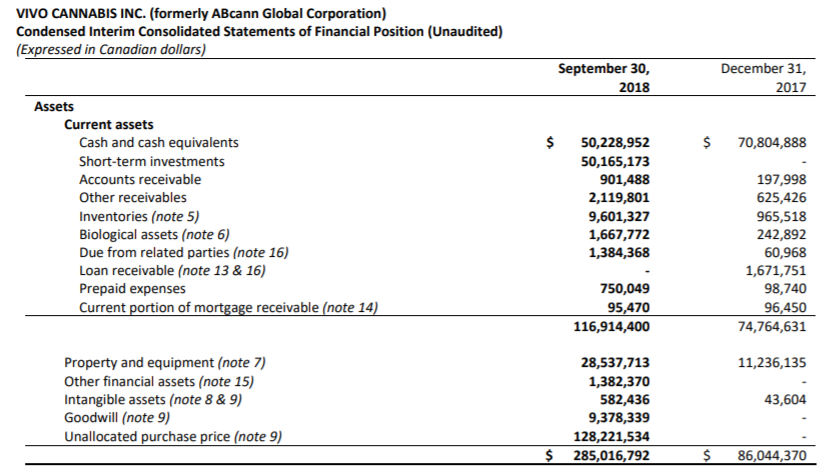819x469 pixels.
Task: Click the title 'VIVO CANNABIS INC. (formerly ABcann Global Corporation)'
Action: click(x=201, y=13)
